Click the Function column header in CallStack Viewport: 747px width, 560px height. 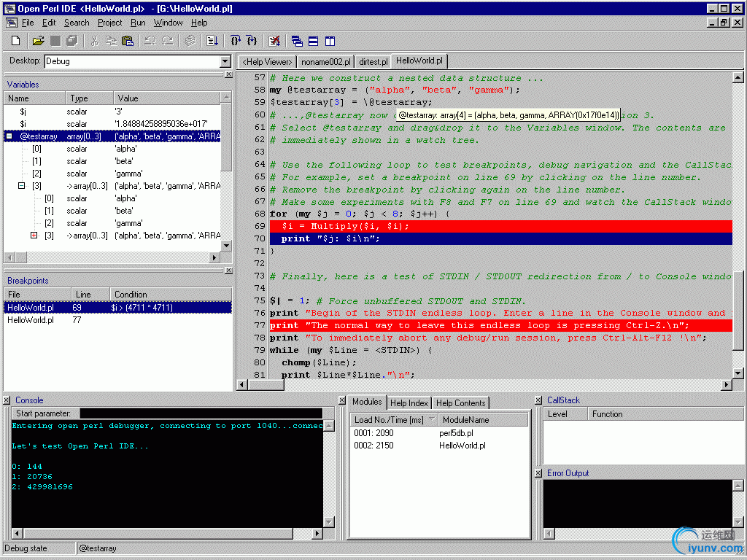665,414
